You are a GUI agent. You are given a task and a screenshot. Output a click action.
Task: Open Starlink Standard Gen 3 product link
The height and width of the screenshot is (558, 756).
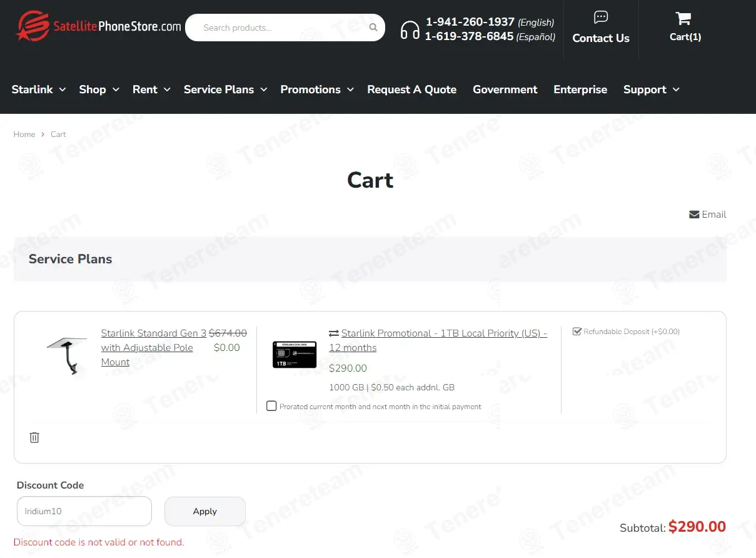point(154,348)
